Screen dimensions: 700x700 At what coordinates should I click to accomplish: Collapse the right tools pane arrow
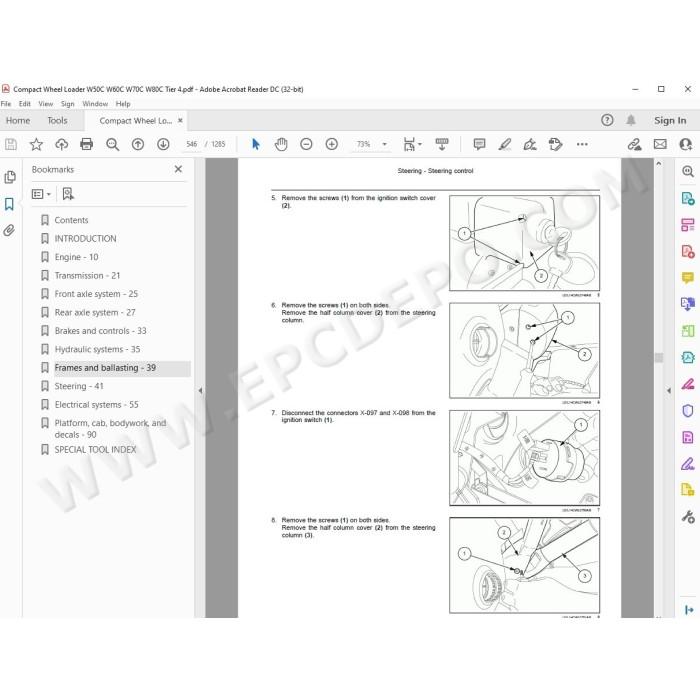click(x=669, y=391)
